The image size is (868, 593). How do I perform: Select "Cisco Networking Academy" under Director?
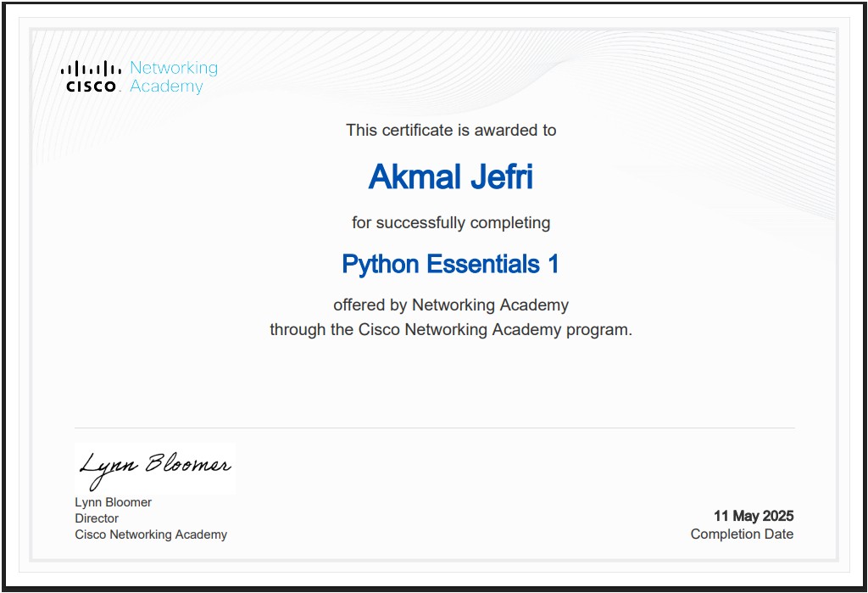(x=151, y=534)
